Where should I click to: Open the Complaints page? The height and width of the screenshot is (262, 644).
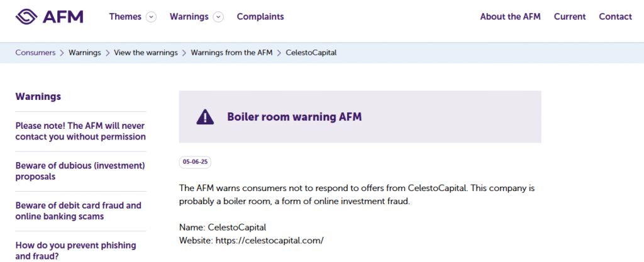click(x=260, y=17)
